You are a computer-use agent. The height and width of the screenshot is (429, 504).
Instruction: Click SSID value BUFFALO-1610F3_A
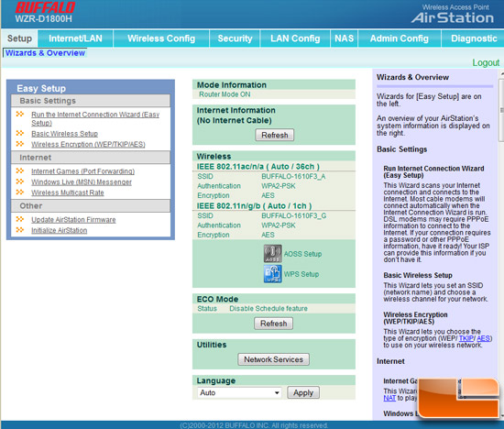click(x=293, y=176)
